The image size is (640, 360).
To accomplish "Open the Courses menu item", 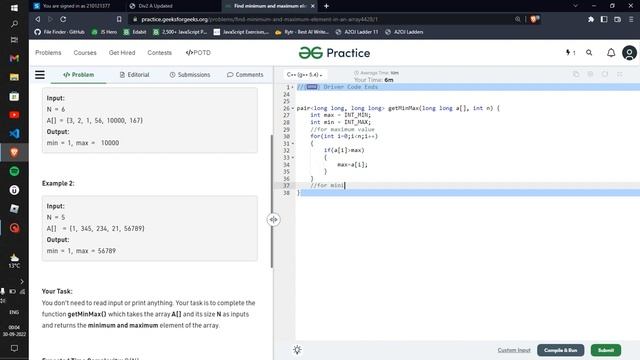I will pos(85,53).
